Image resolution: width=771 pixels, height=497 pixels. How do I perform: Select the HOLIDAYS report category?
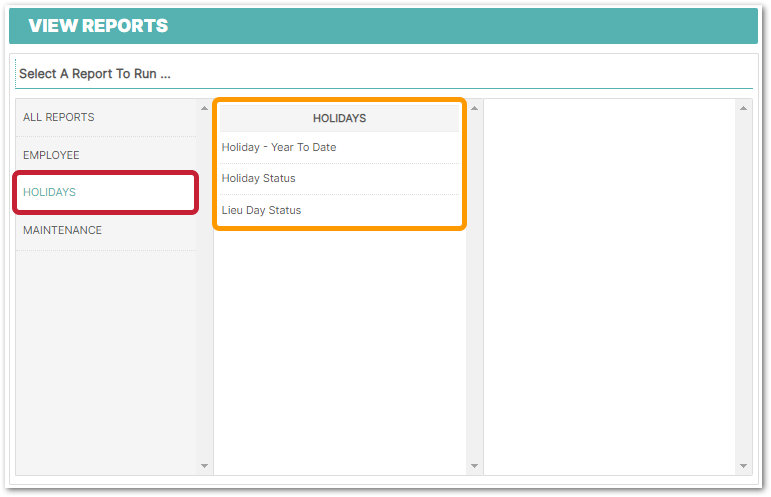(x=106, y=193)
